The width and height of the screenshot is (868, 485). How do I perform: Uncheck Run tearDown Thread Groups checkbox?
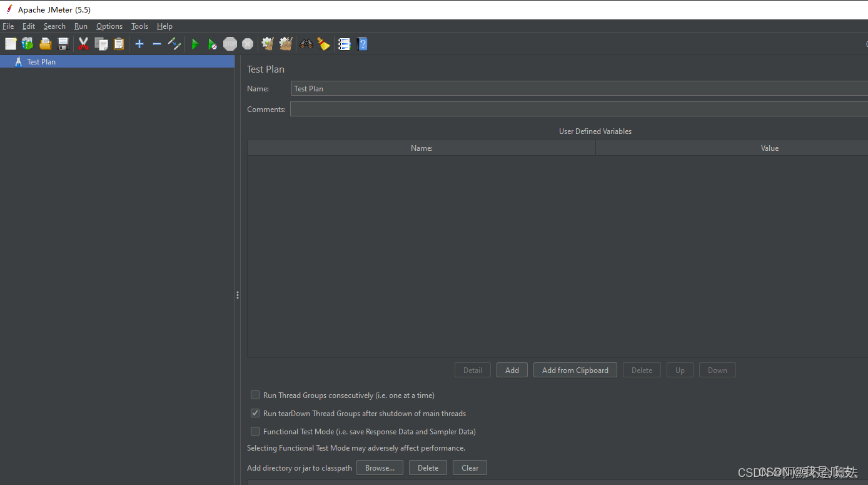click(x=255, y=413)
